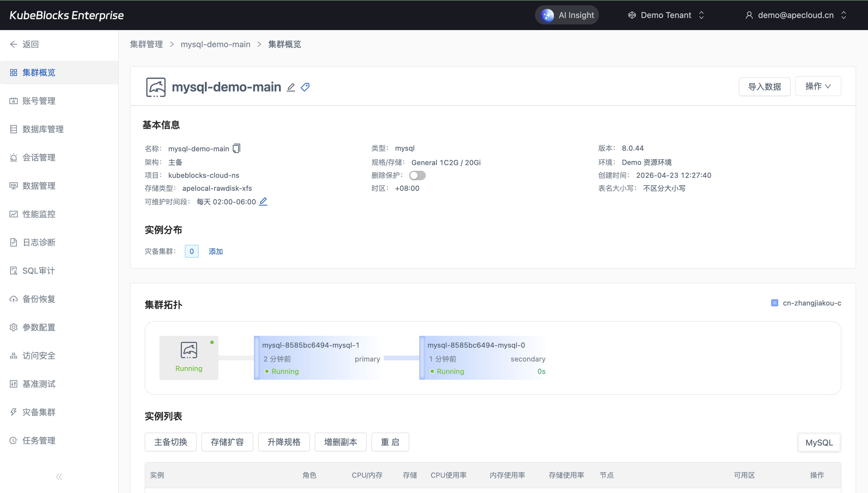Click the edit pencil next to cluster name
The height and width of the screenshot is (493, 868).
[291, 87]
